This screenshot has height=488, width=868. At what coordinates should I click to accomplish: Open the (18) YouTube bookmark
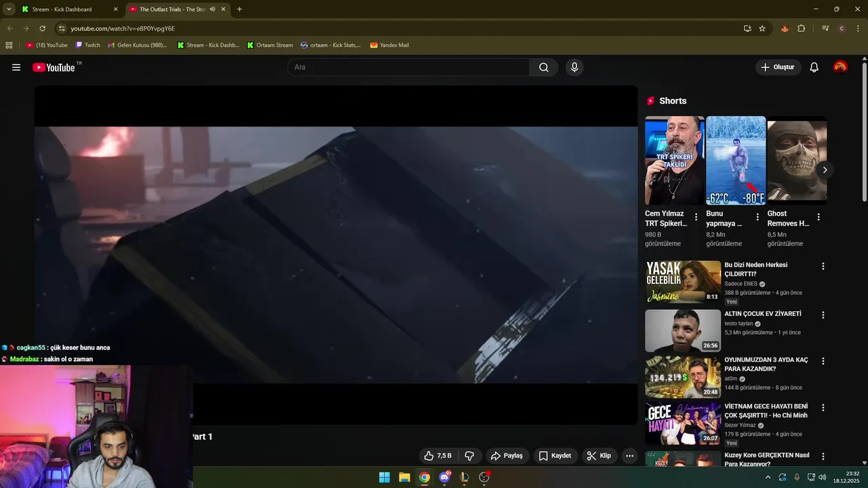coord(47,45)
